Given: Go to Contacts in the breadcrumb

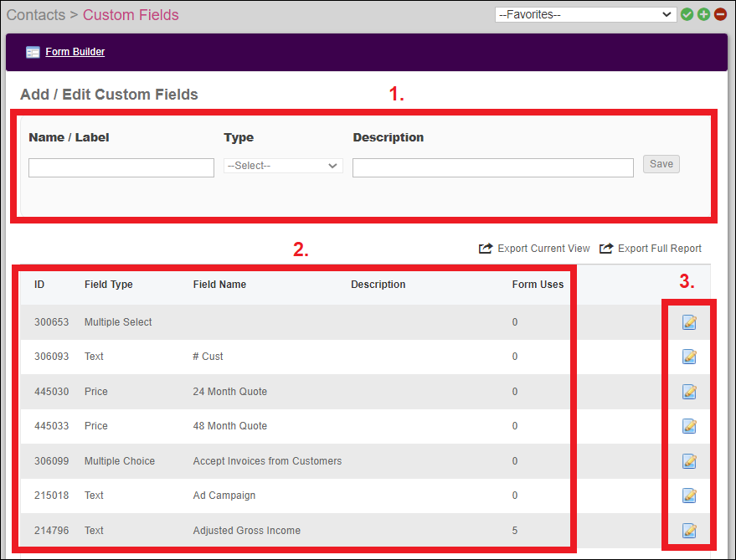Looking at the screenshot, I should [x=37, y=15].
